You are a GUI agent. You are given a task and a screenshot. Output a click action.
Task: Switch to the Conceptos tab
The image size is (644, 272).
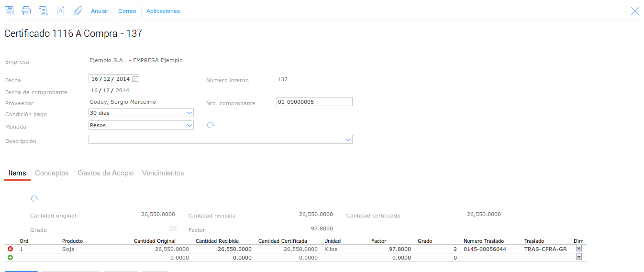click(52, 173)
